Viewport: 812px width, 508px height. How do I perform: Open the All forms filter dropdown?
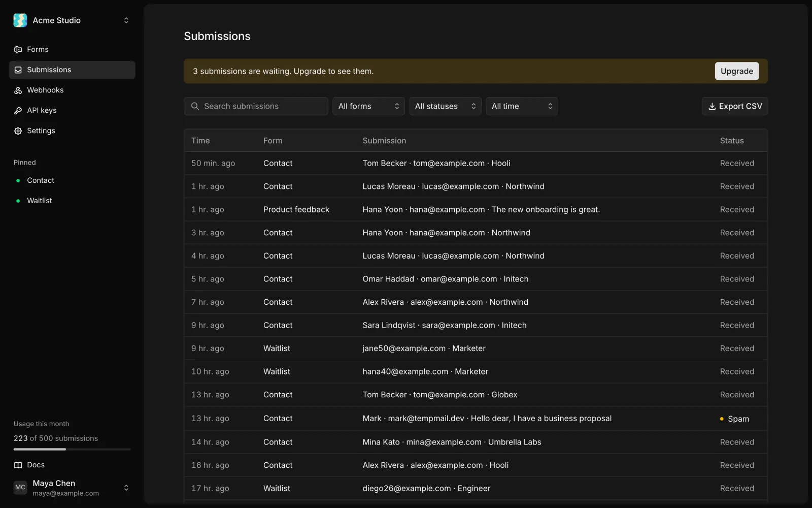tap(368, 106)
